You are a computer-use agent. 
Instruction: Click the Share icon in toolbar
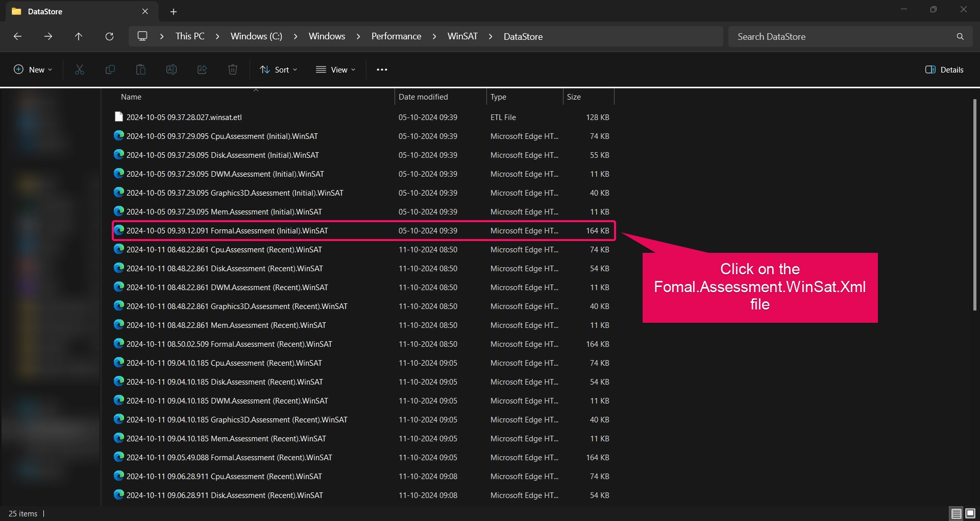point(202,69)
